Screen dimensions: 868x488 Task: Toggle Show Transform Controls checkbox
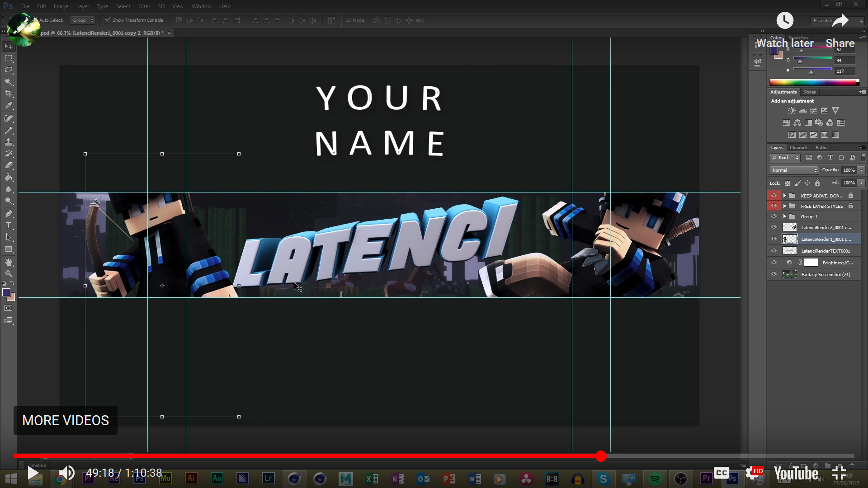coord(108,20)
